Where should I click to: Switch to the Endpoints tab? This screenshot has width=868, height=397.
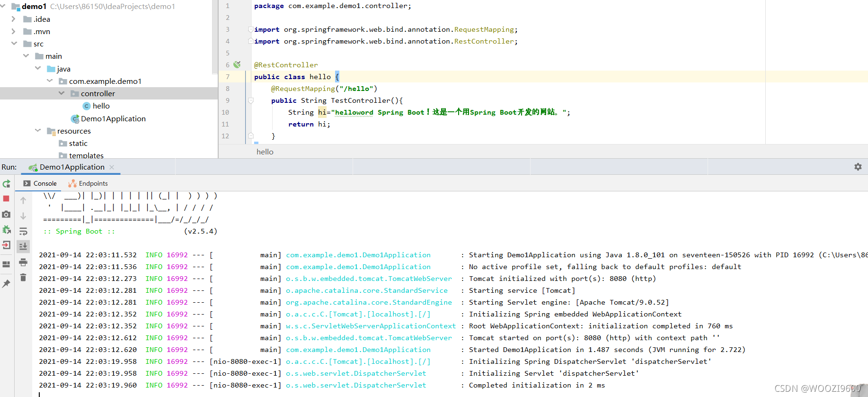pyautogui.click(x=88, y=183)
